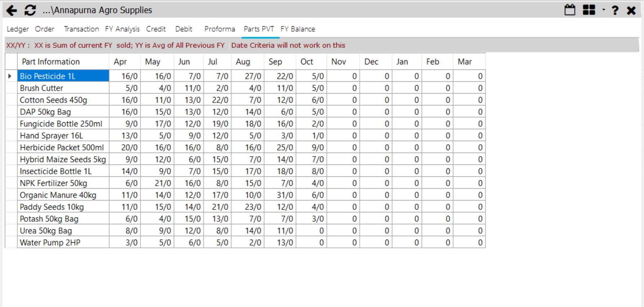This screenshot has width=644, height=307.
Task: Click the help question mark icon
Action: click(615, 10)
